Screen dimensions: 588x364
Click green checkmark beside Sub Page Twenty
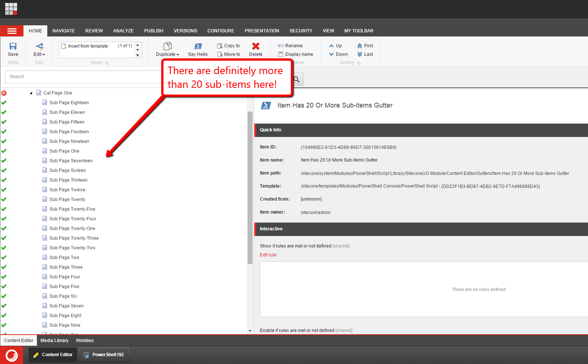click(4, 199)
